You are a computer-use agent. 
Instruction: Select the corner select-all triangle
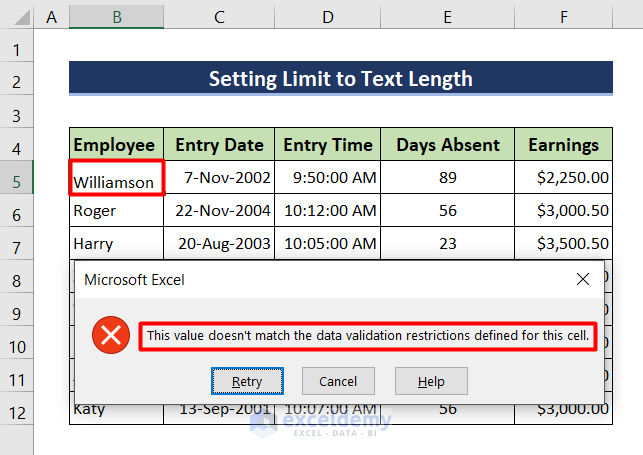[x=17, y=16]
